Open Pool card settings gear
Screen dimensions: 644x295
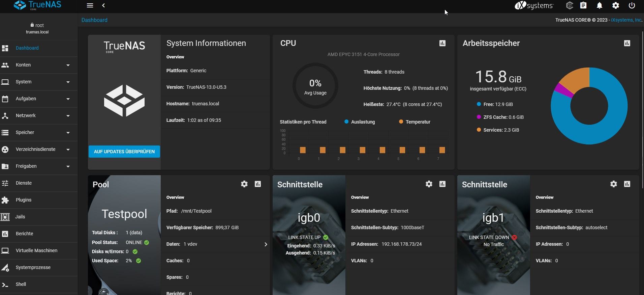point(244,184)
